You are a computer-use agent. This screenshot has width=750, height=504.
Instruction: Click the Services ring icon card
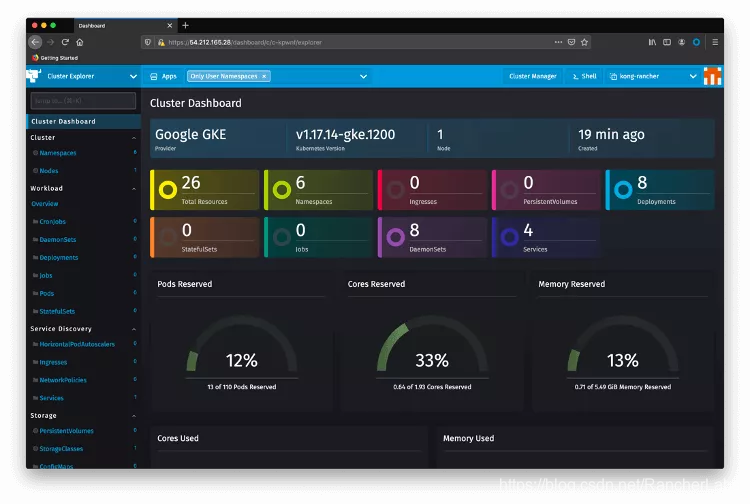pos(546,238)
